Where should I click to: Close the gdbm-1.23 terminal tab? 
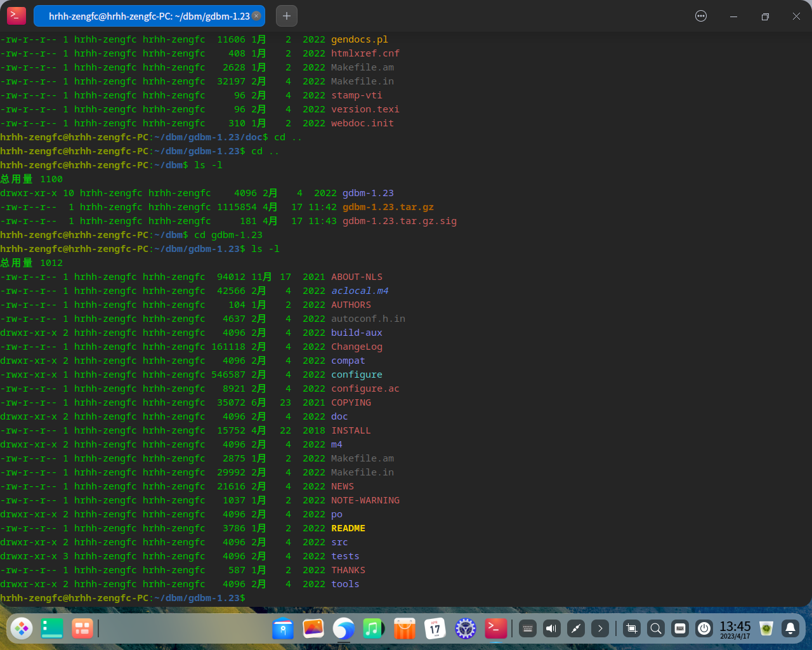(x=256, y=16)
